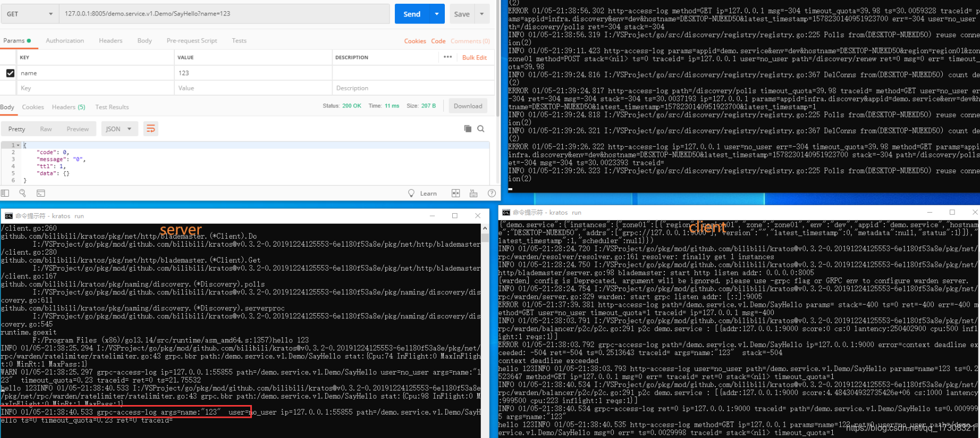
Task: Open the help question mark icon
Action: click(492, 193)
